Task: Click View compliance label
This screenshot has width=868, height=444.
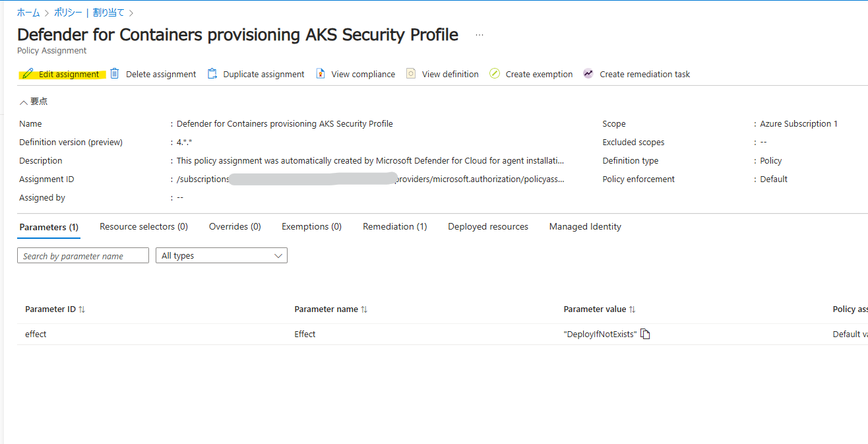Action: coord(363,74)
